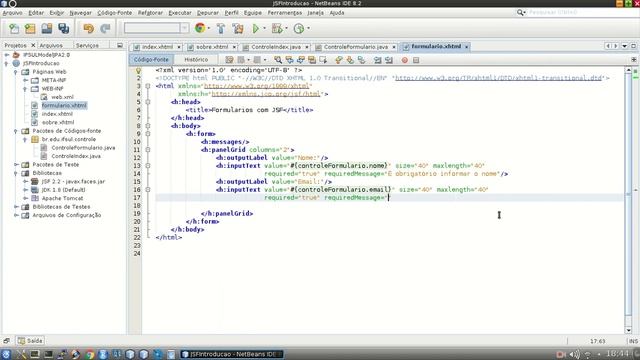
Task: Expand the IFSULModelJPA2.0 project node
Action: point(7,55)
